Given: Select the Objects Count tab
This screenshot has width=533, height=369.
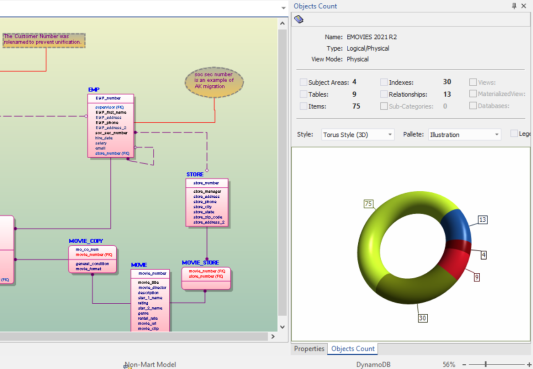Looking at the screenshot, I should (353, 349).
